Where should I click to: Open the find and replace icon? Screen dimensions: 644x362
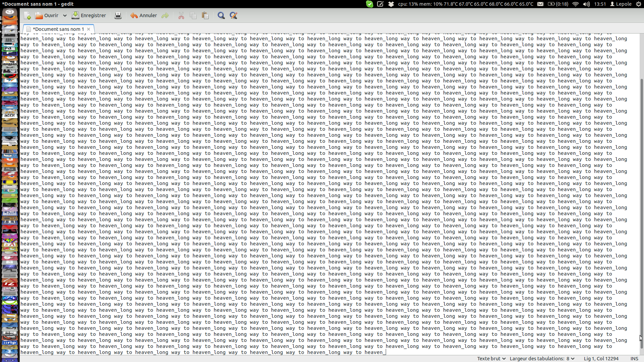[233, 16]
